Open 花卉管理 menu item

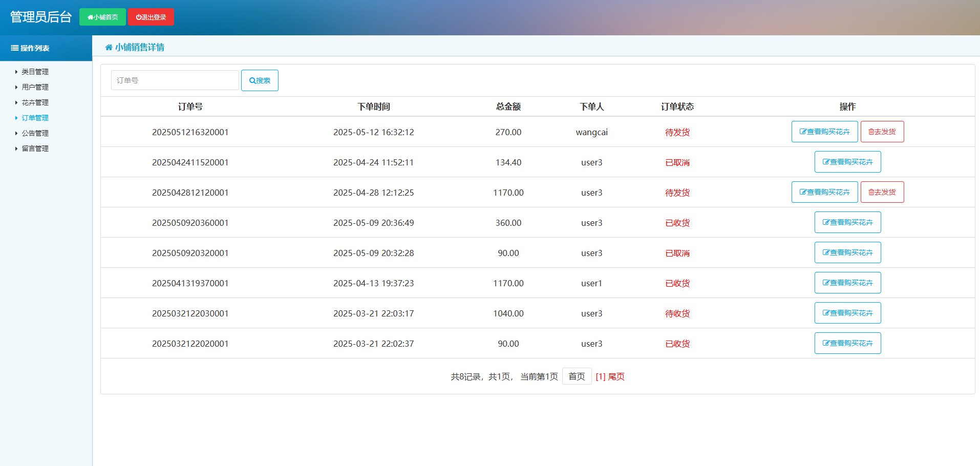(x=35, y=102)
